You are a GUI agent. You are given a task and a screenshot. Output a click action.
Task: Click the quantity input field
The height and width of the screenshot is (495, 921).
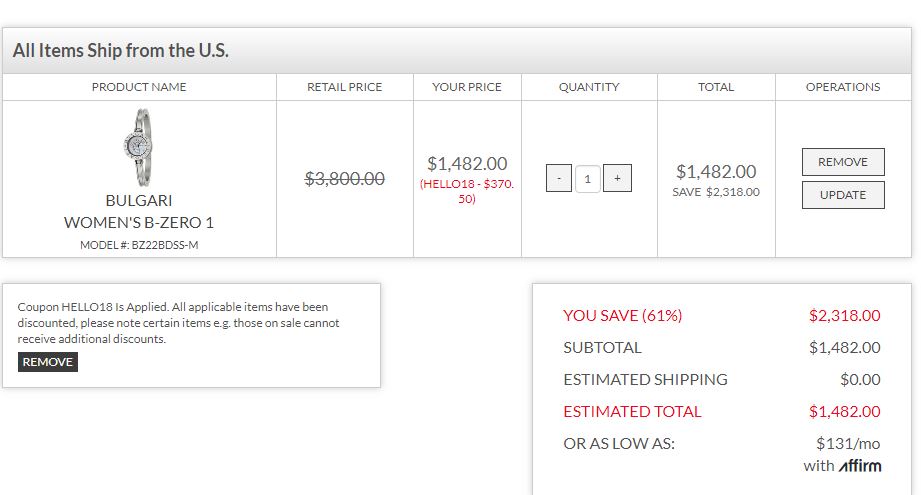[588, 179]
